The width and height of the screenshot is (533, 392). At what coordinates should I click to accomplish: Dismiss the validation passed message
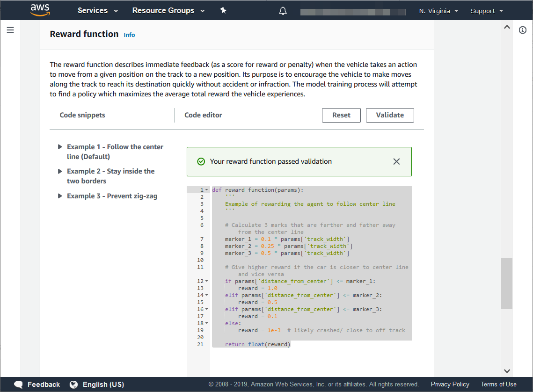tap(396, 161)
